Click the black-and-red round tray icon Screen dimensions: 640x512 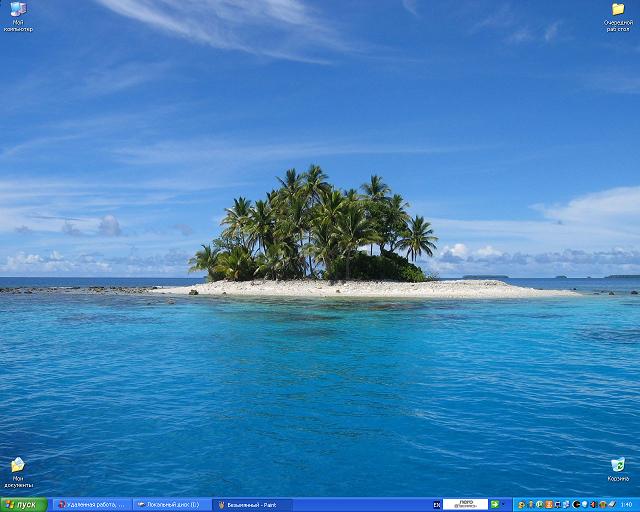tap(576, 504)
